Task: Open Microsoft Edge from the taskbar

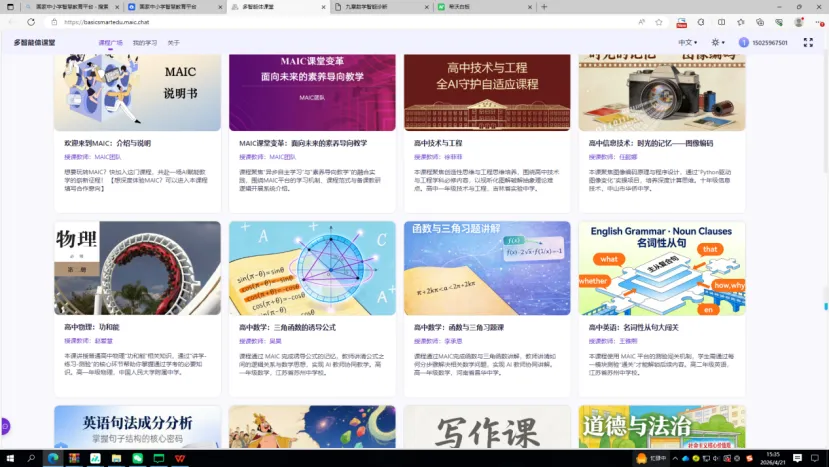Action: tap(53, 458)
